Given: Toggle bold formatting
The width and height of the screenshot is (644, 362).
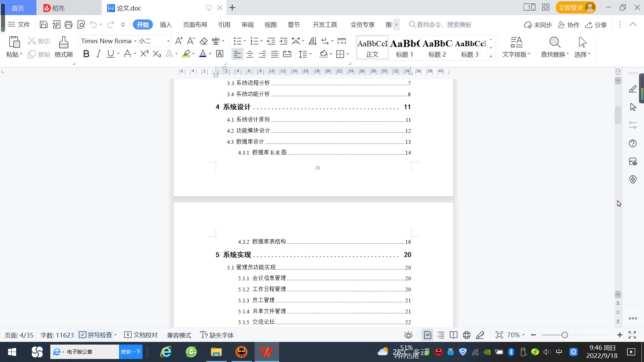Looking at the screenshot, I should 86,54.
